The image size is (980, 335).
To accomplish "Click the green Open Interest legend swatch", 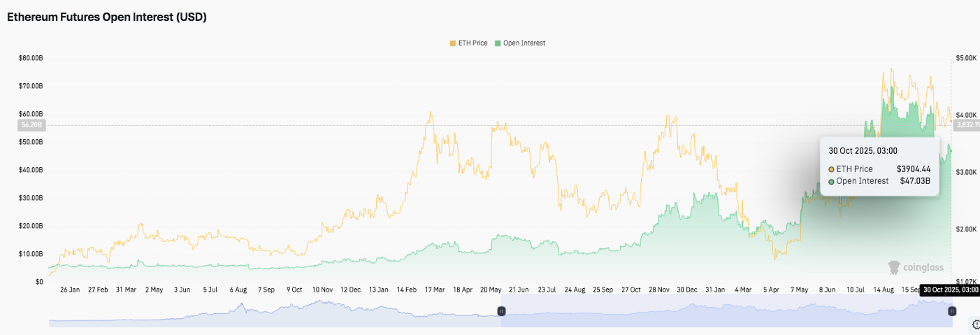I will click(x=498, y=43).
